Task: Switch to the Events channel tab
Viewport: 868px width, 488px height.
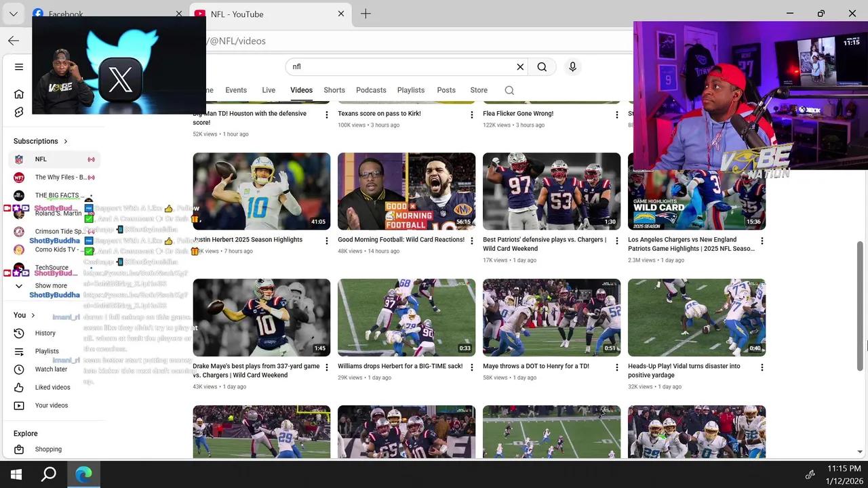Action: coord(236,90)
